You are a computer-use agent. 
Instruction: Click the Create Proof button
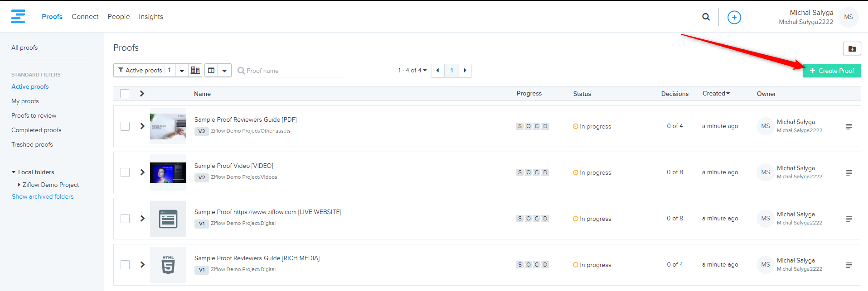coord(831,71)
